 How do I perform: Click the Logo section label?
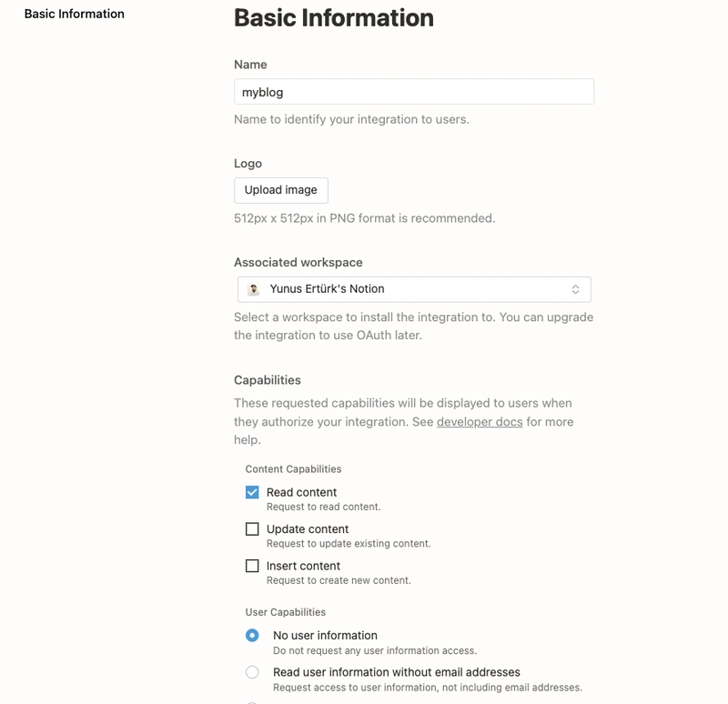pyautogui.click(x=248, y=164)
